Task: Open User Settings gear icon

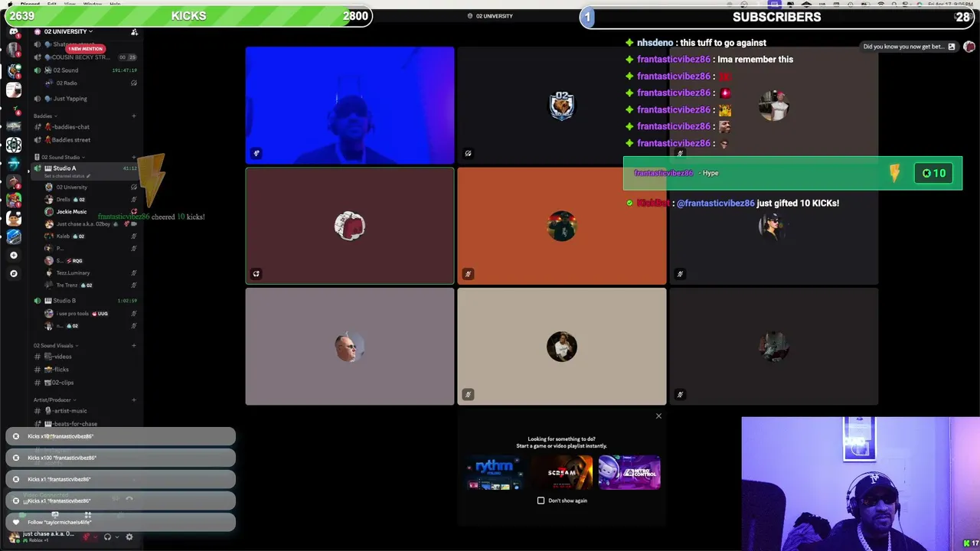Action: coord(129,537)
